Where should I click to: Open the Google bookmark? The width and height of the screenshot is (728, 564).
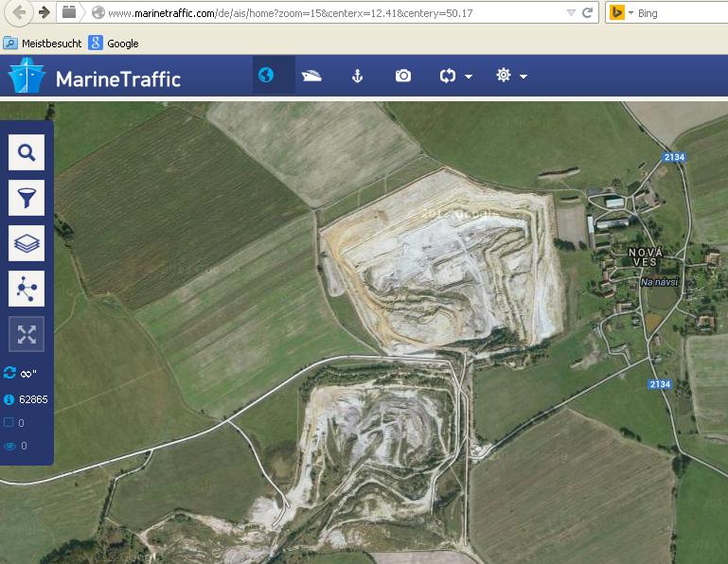(x=114, y=43)
